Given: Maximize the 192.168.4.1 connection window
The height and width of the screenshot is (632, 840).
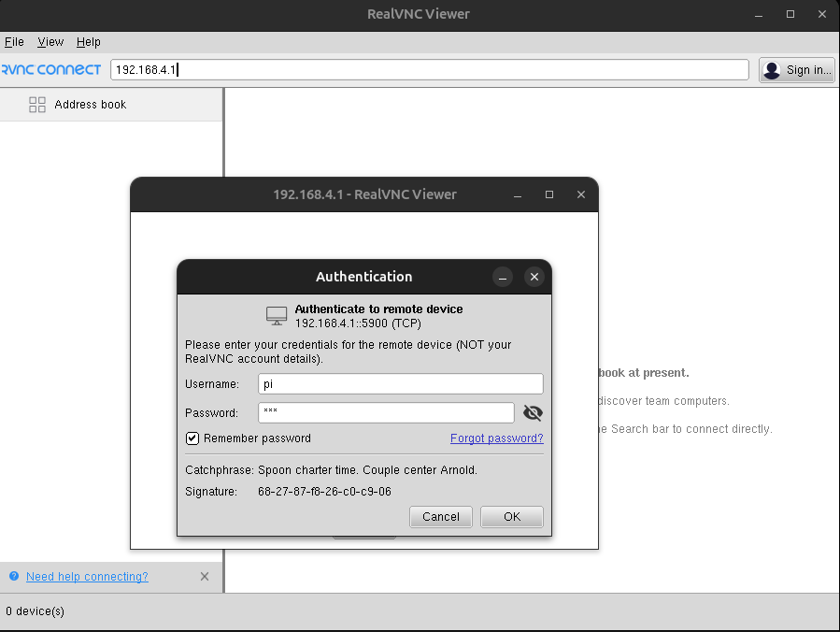Looking at the screenshot, I should tap(549, 194).
